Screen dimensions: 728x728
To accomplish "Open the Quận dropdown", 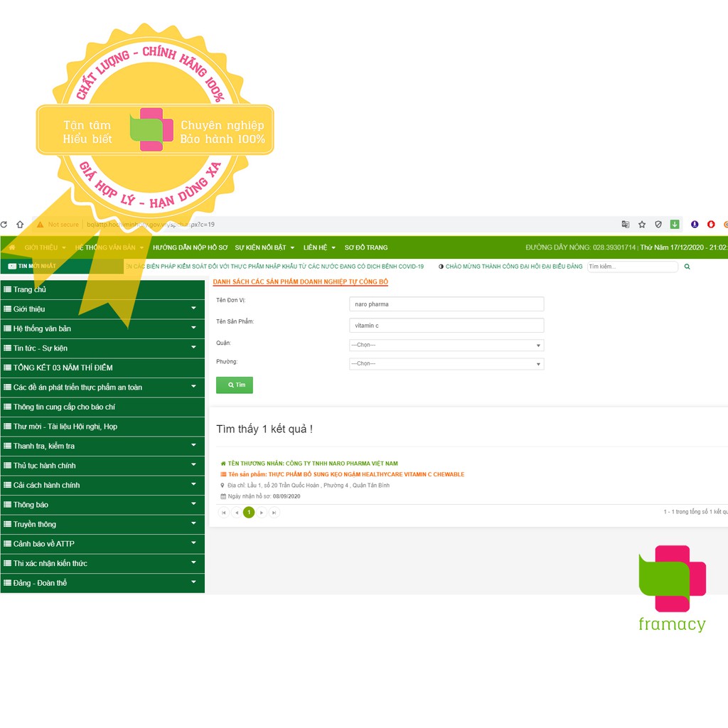I will [x=446, y=345].
